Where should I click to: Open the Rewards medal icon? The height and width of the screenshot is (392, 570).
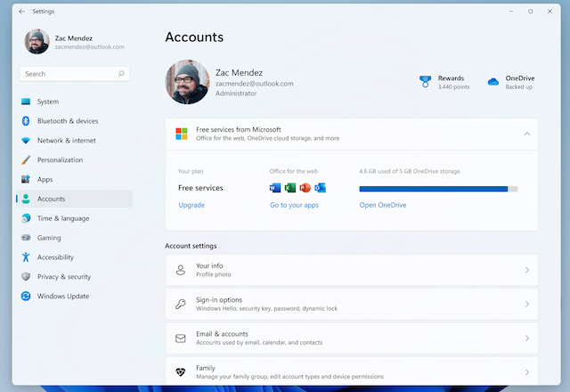coord(425,82)
